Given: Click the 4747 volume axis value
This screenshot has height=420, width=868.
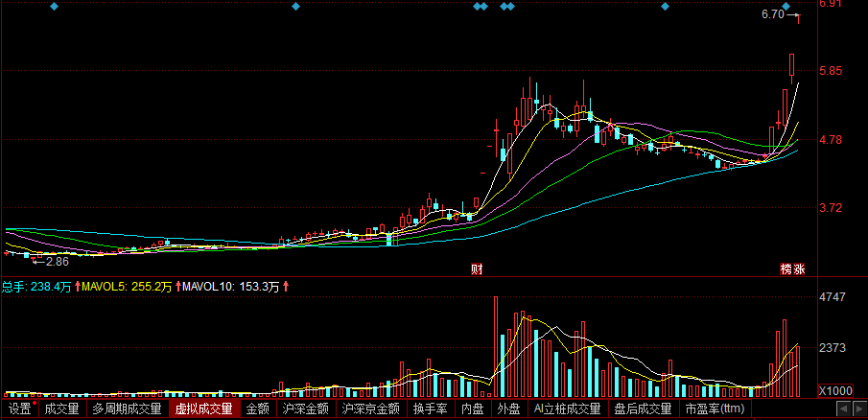Looking at the screenshot, I should [833, 297].
